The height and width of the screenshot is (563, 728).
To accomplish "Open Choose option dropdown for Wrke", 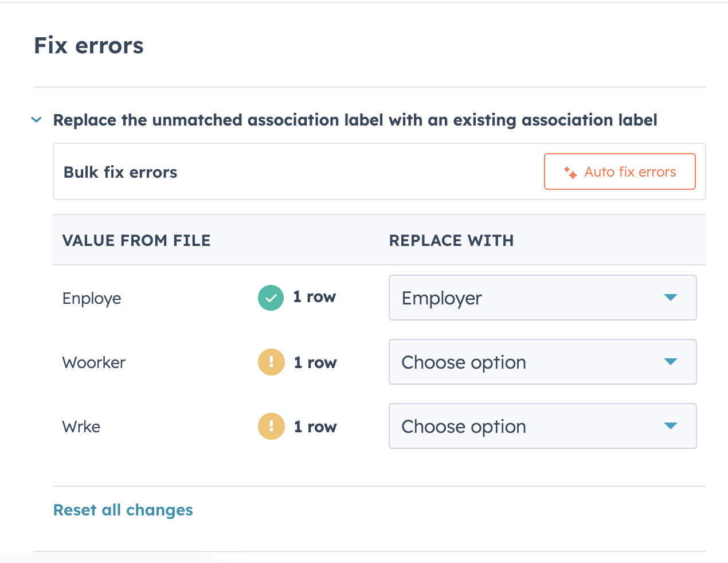I will [543, 426].
